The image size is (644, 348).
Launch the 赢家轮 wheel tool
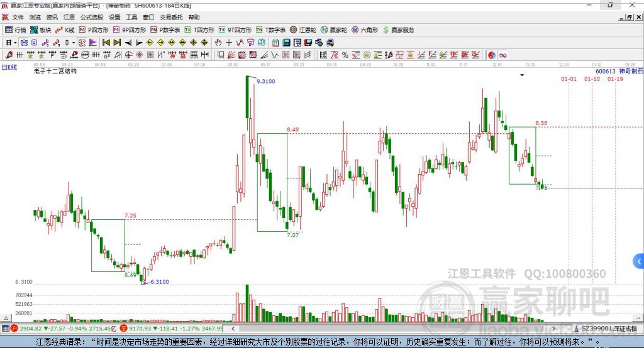(x=334, y=30)
